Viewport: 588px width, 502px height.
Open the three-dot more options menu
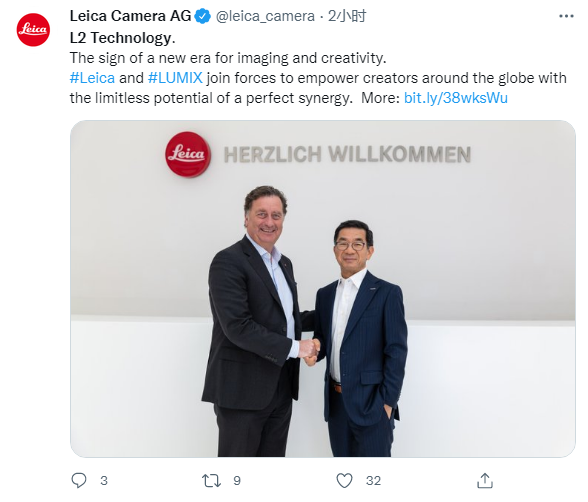tap(566, 16)
